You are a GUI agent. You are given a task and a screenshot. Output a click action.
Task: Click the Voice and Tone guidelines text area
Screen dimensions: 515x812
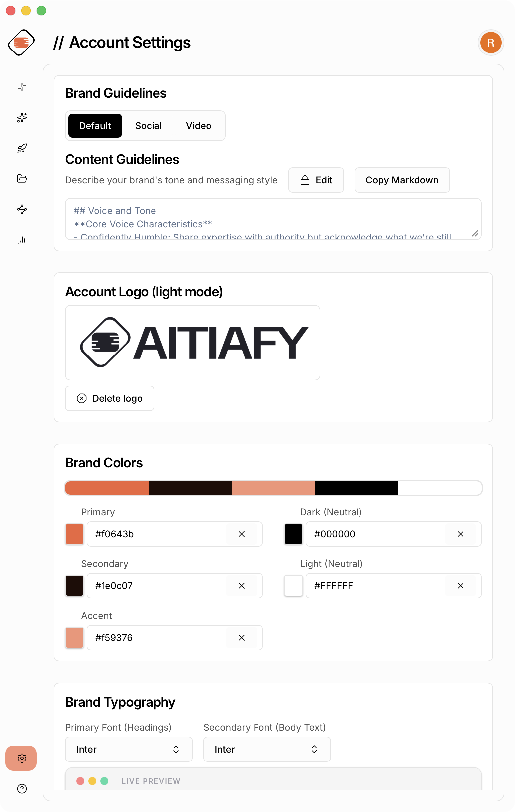273,219
